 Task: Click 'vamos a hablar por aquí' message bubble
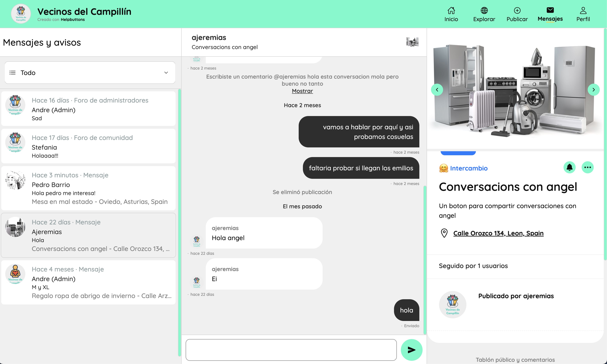(359, 132)
